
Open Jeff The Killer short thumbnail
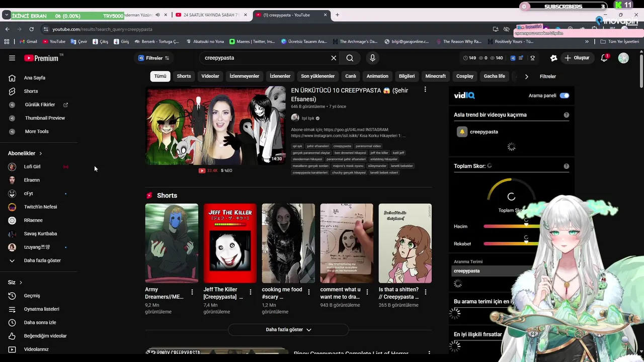tap(230, 243)
